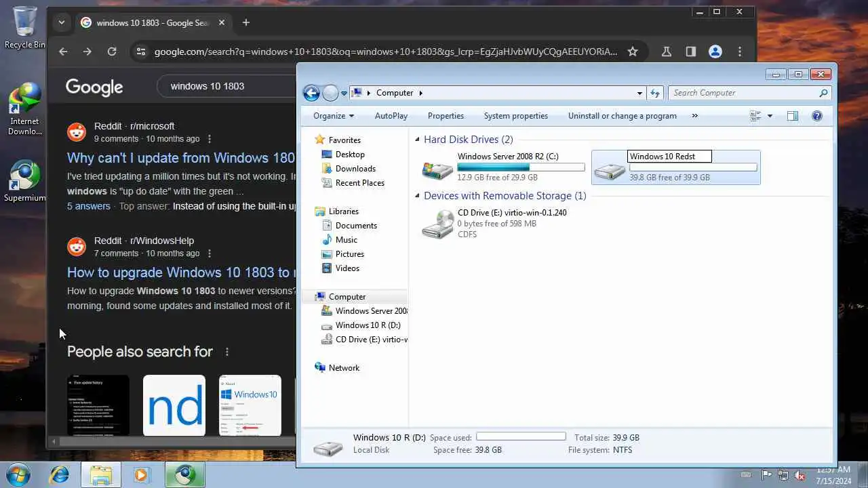Open options dots beside People also search for

(x=227, y=352)
